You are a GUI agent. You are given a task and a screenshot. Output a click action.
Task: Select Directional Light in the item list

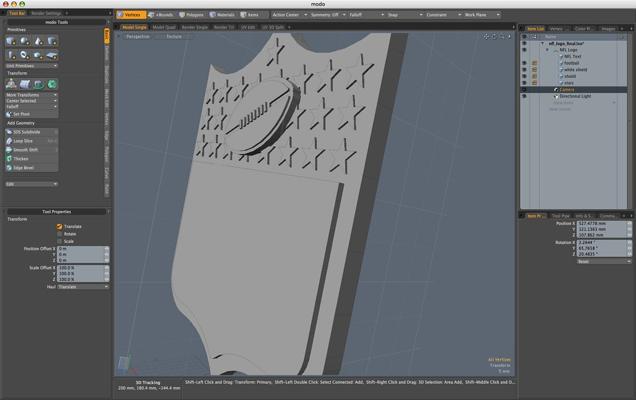pos(574,96)
